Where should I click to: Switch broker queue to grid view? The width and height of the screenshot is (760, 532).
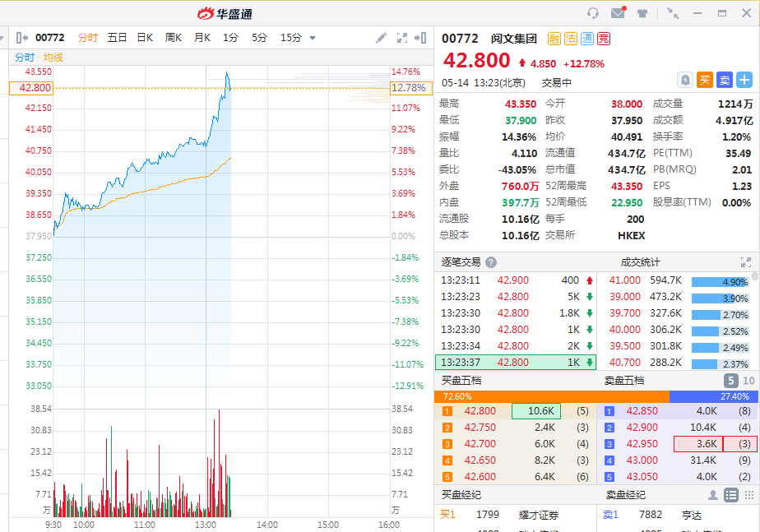(748, 495)
